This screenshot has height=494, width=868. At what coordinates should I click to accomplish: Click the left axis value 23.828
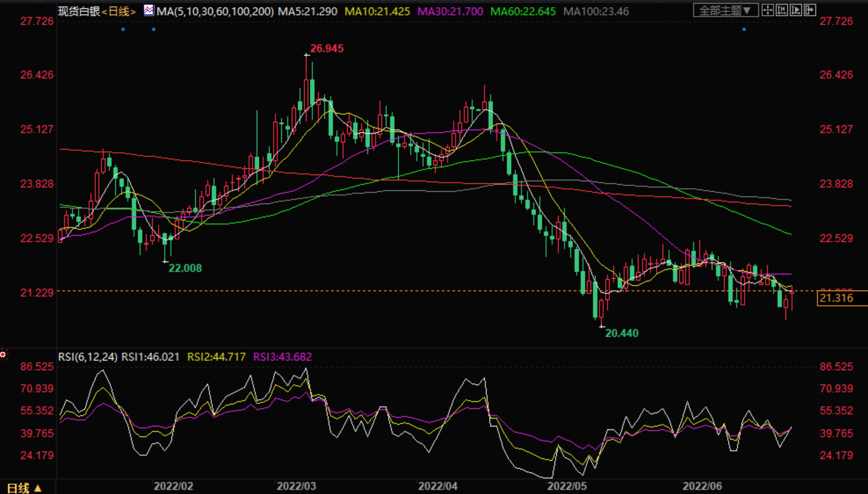click(x=37, y=184)
